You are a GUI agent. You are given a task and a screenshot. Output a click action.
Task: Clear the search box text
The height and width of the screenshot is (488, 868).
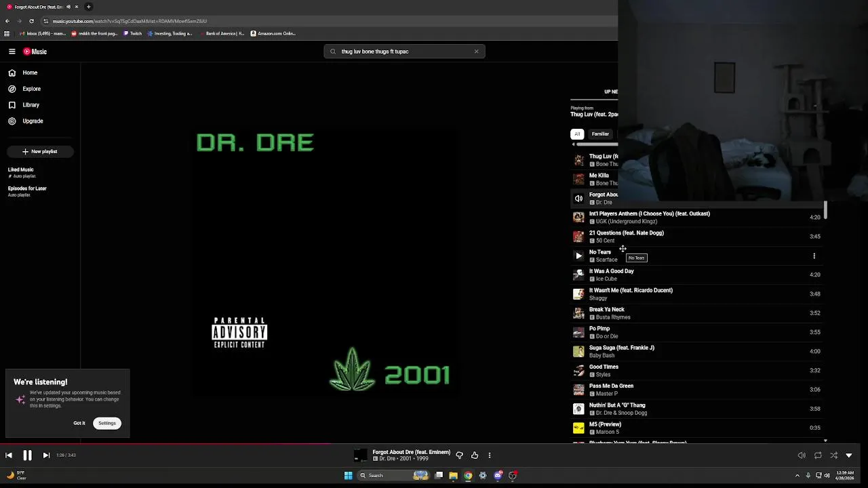tap(476, 52)
